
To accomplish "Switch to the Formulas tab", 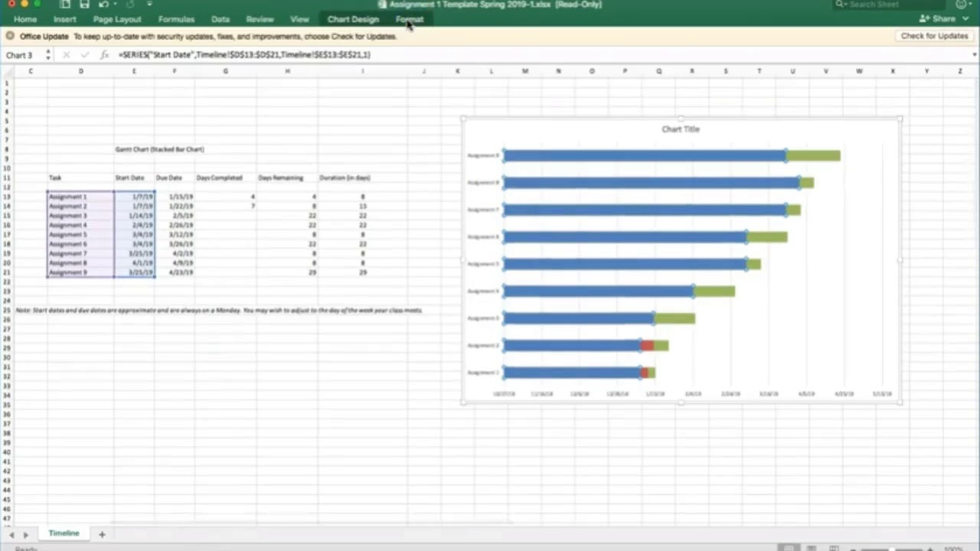I will [x=176, y=19].
